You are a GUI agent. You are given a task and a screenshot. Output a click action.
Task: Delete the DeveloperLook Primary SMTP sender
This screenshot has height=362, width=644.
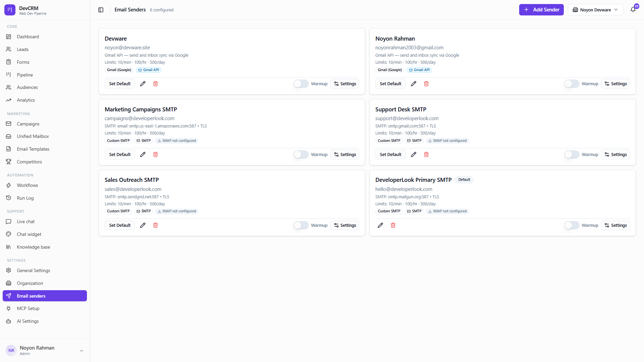point(393,225)
